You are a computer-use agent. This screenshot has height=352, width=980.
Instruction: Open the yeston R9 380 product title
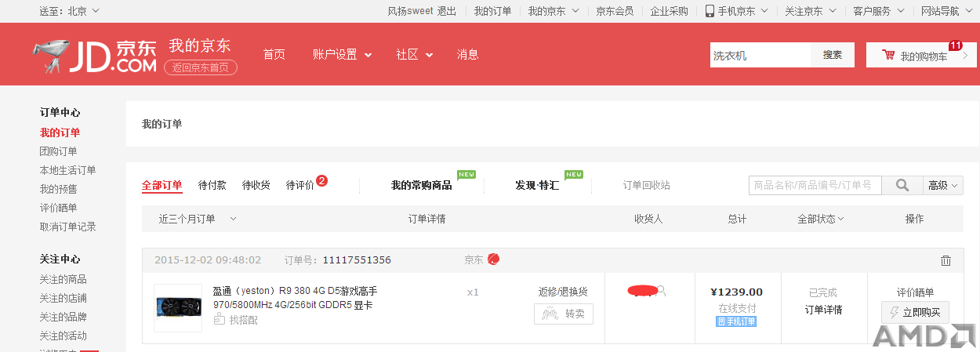click(295, 298)
